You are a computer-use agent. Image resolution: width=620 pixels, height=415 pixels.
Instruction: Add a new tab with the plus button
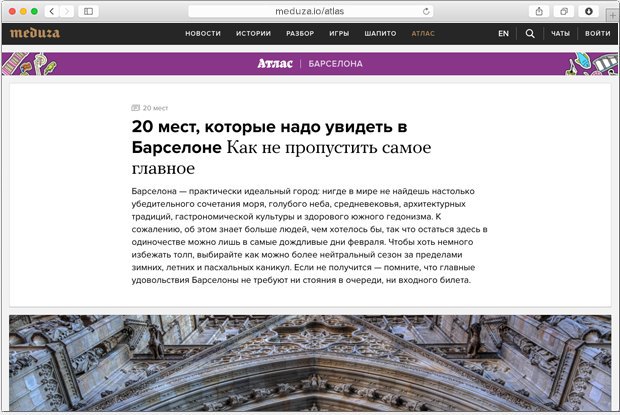[612, 16]
